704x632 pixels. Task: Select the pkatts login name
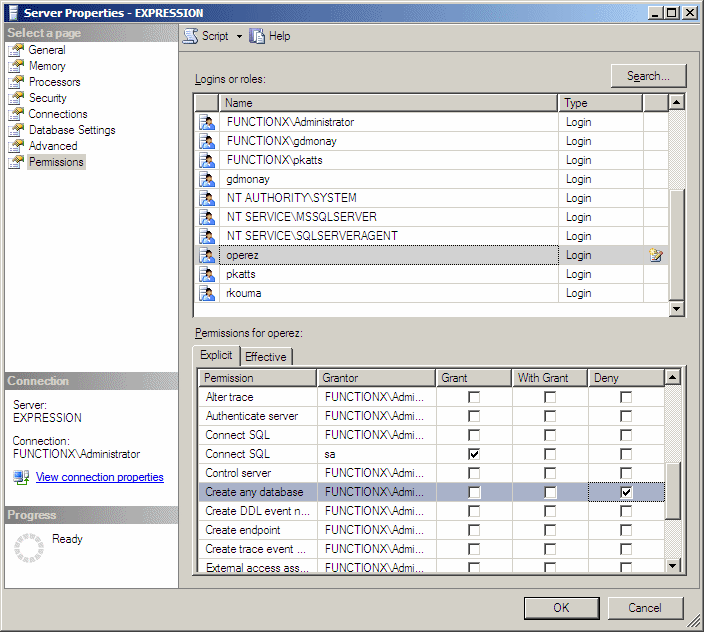click(241, 274)
